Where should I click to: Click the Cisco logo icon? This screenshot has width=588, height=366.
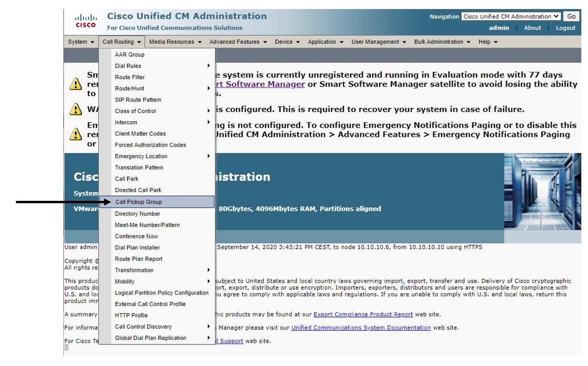[86, 21]
